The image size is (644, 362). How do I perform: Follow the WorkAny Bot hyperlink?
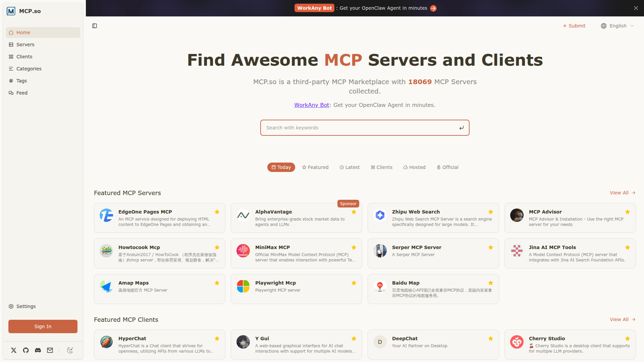click(312, 105)
